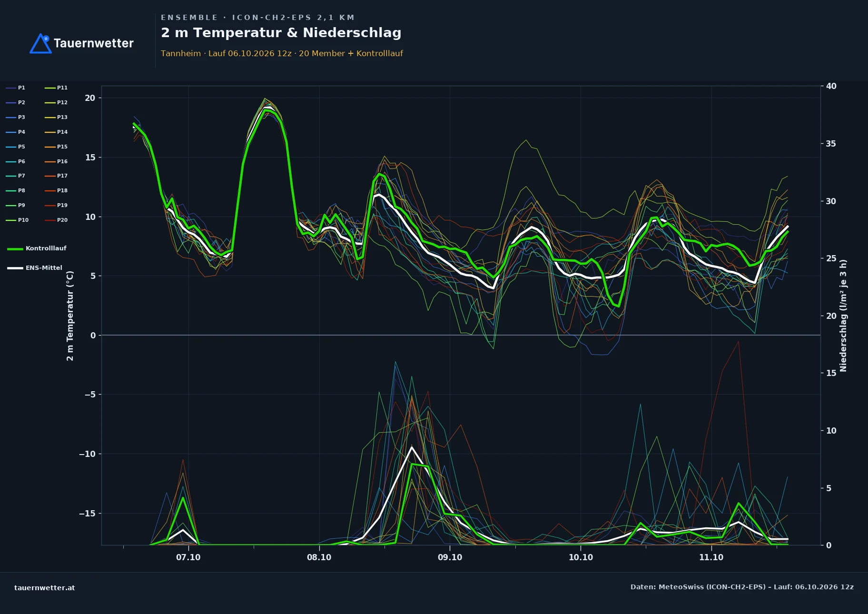The width and height of the screenshot is (868, 614).
Task: Select the P15 legend entry
Action: pyautogui.click(x=56, y=147)
